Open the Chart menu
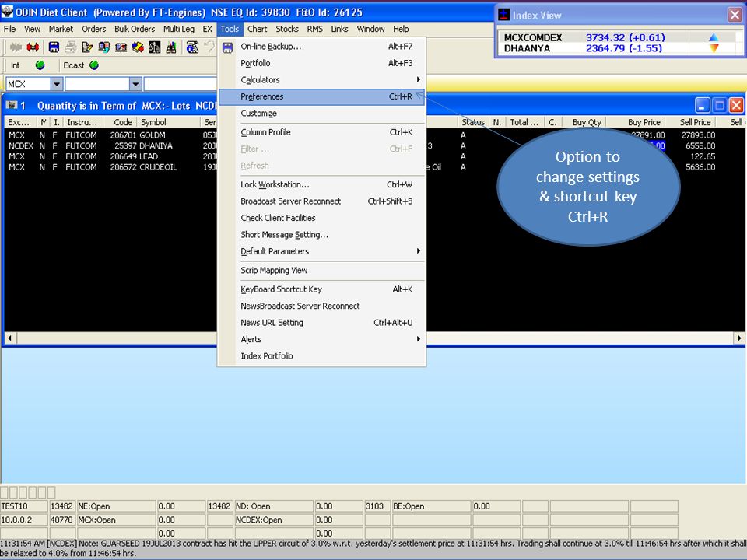 [x=258, y=29]
